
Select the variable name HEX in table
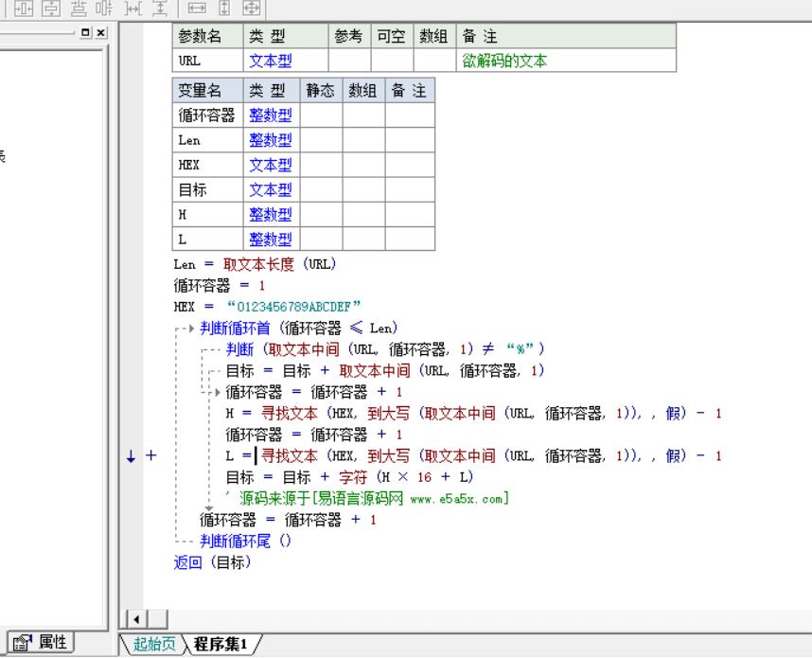[x=188, y=165]
